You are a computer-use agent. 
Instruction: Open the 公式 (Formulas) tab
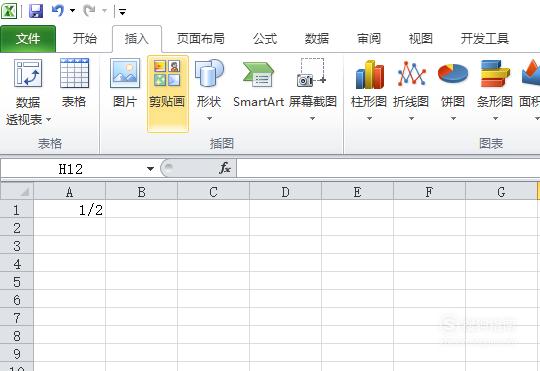pos(264,39)
